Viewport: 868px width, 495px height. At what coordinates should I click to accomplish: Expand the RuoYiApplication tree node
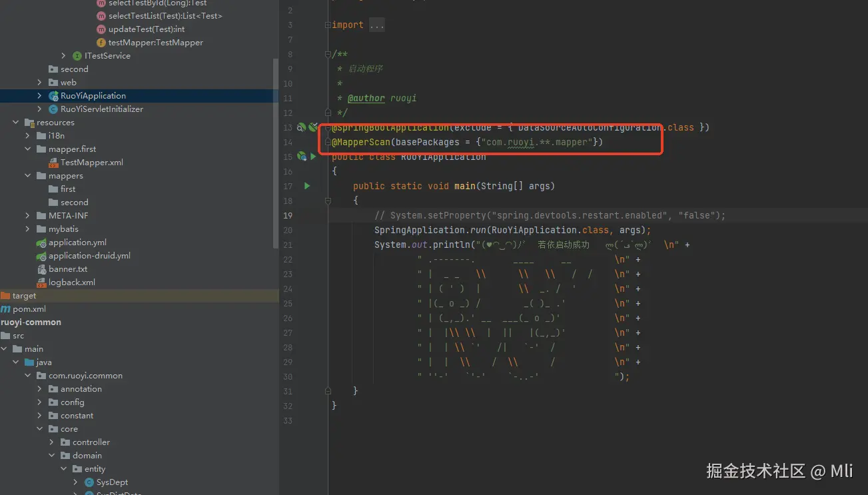tap(40, 96)
